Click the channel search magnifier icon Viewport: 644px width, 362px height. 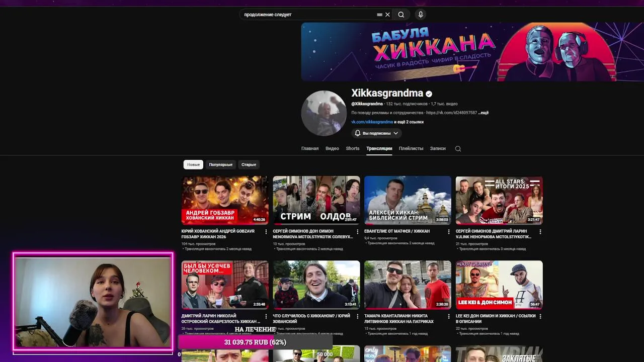click(458, 148)
